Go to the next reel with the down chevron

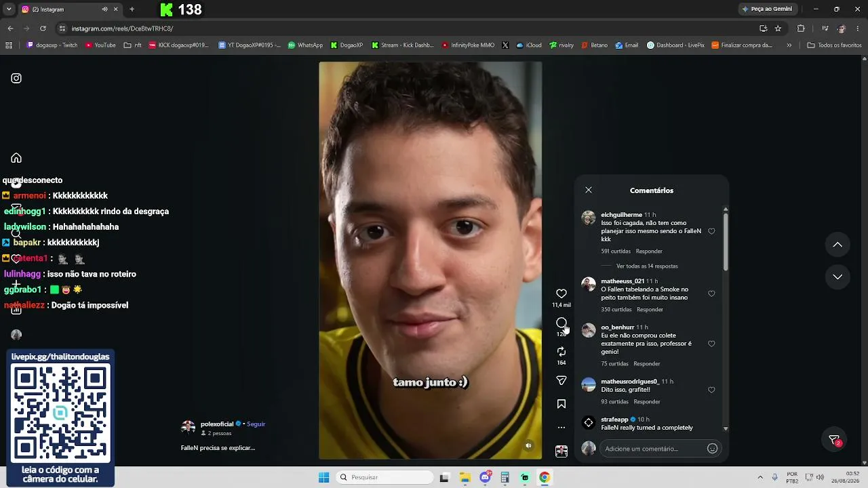click(x=837, y=277)
